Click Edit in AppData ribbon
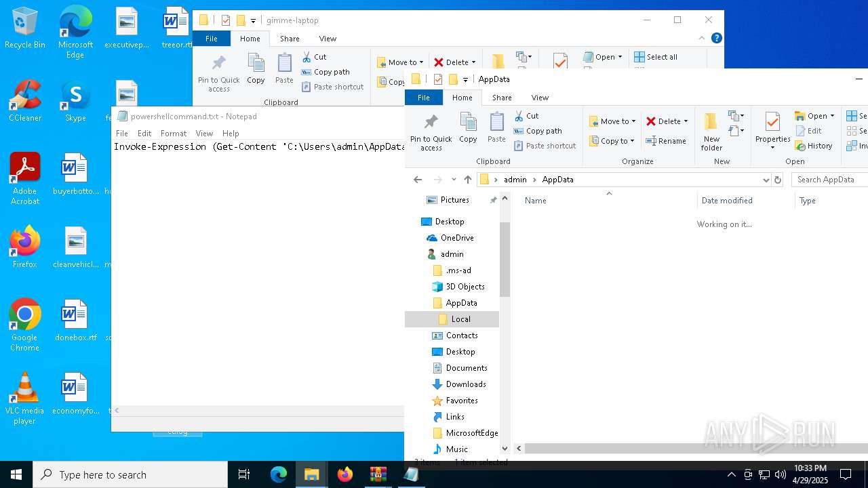This screenshot has width=868, height=488. [x=808, y=131]
